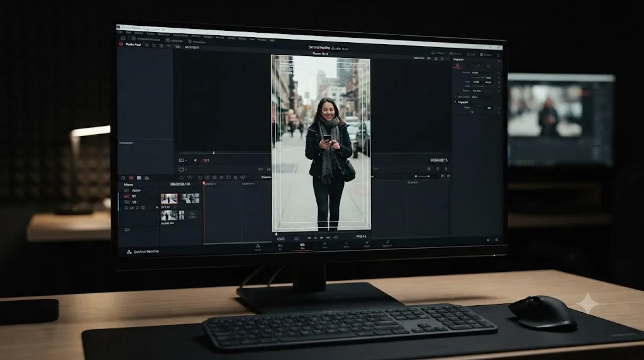This screenshot has width=644, height=360.
Task: Switch to the Fairlight page tab
Action: click(x=367, y=245)
